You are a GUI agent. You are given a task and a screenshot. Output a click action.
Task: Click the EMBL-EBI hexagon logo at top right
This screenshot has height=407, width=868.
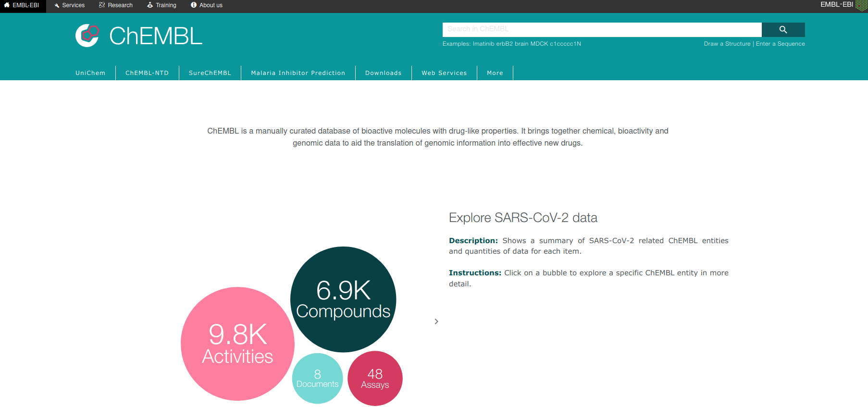pyautogui.click(x=861, y=5)
